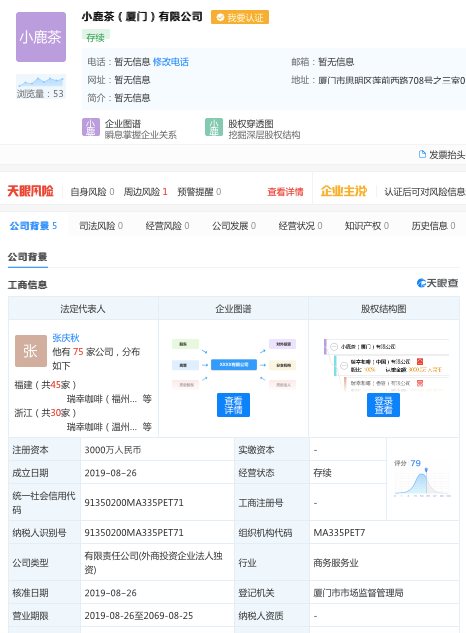The image size is (466, 633).
Task: Click the 商务服务业 industry value
Action: pos(336,563)
